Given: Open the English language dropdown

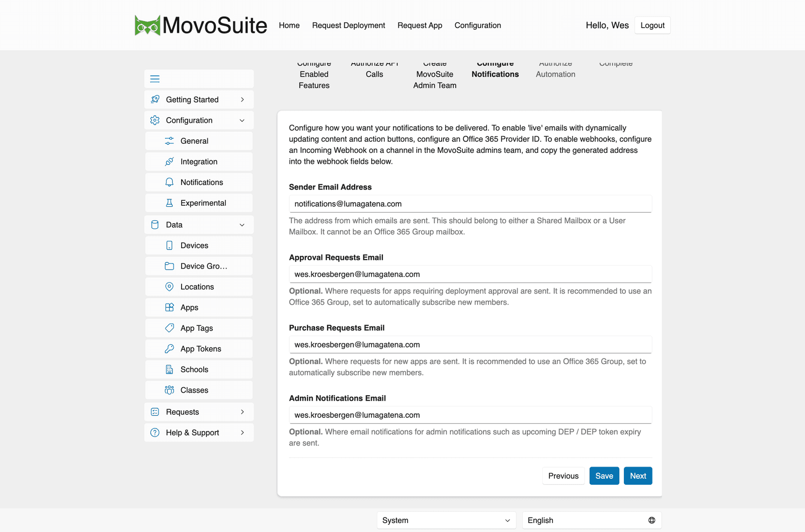Looking at the screenshot, I should coord(592,520).
